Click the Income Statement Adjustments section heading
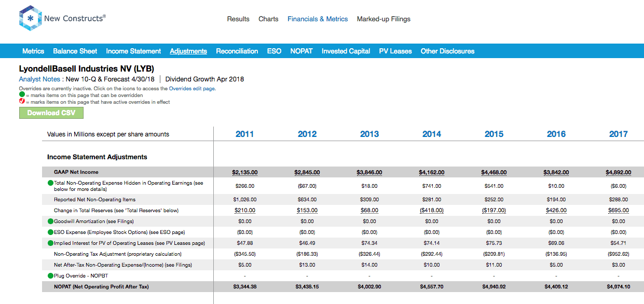 (x=97, y=157)
